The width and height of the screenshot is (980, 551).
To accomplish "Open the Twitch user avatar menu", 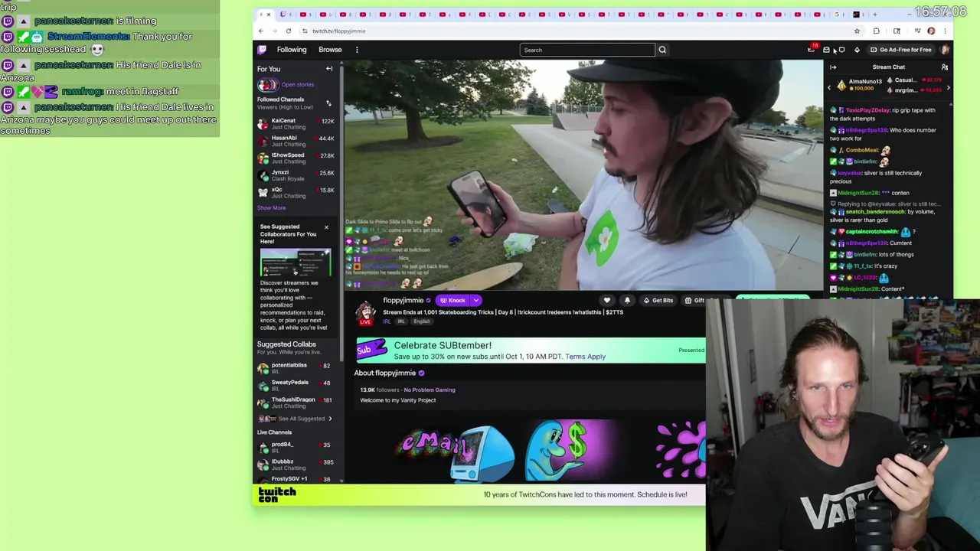I will [x=946, y=50].
